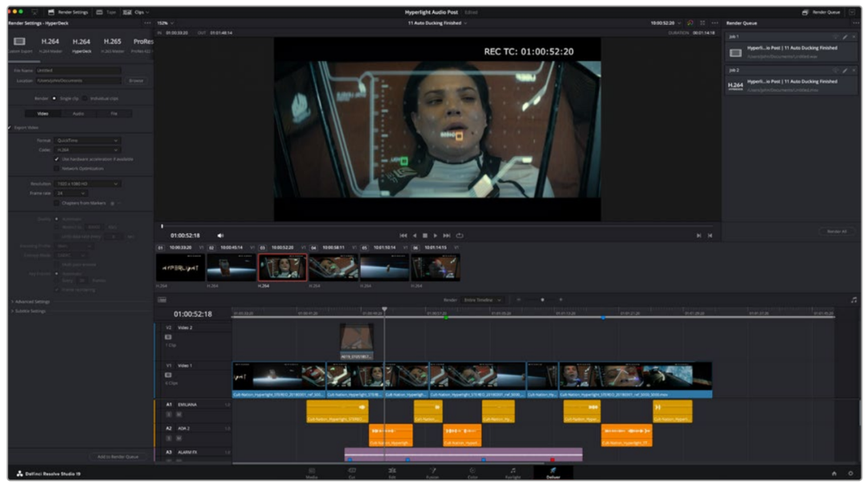Toggle loop playback in viewer
This screenshot has height=485, width=868.
click(460, 236)
